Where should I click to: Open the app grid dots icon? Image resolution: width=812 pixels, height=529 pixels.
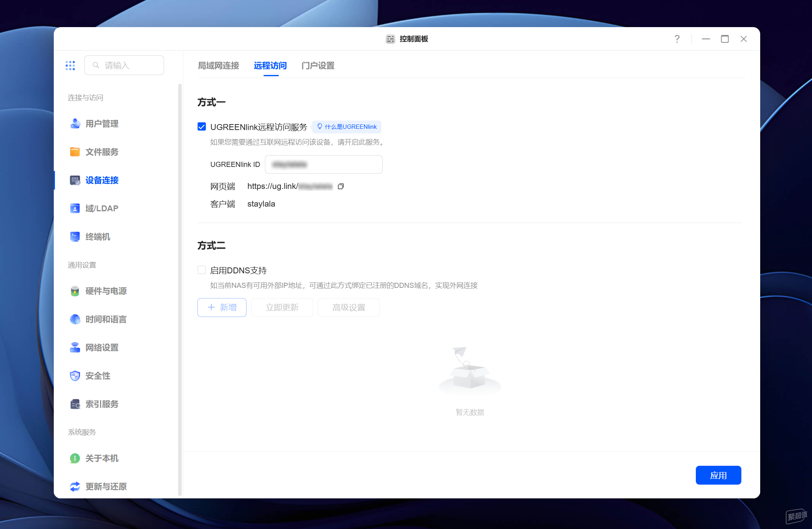[x=70, y=66]
